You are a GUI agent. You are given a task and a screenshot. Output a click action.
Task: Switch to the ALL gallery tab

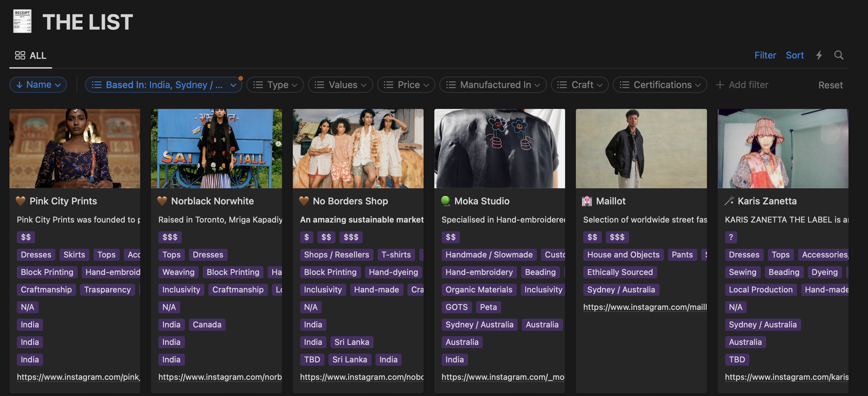(31, 55)
